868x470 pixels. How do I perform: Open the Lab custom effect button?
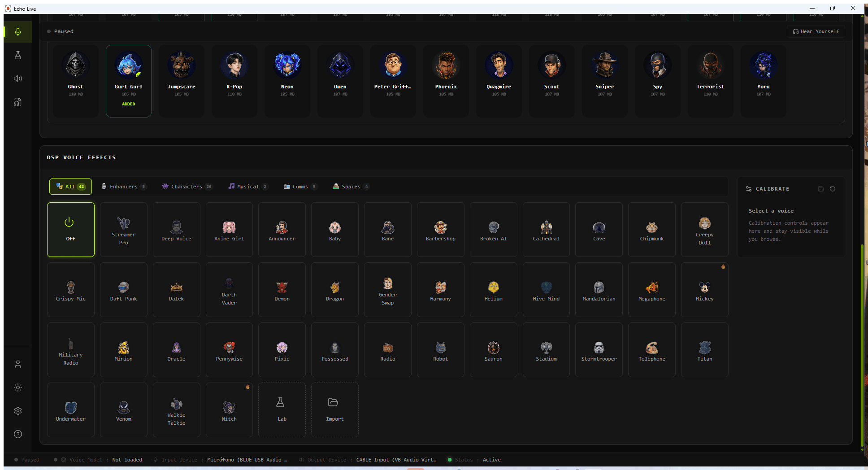[x=282, y=410]
